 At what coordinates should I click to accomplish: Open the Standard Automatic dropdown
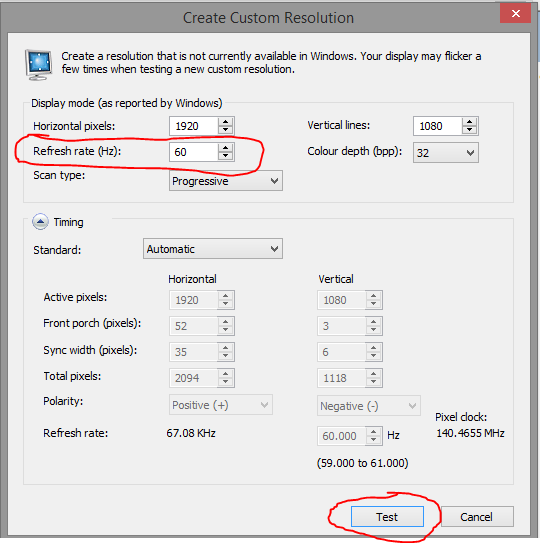(213, 249)
